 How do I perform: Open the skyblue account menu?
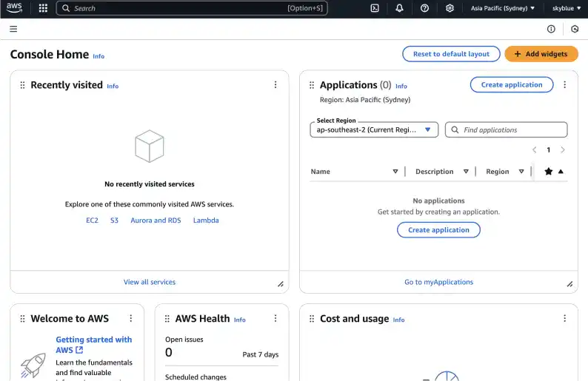[567, 8]
